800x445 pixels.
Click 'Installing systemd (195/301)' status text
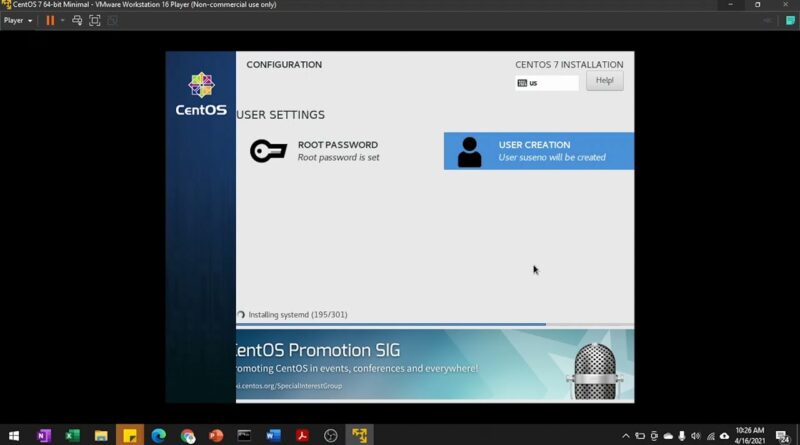pyautogui.click(x=297, y=315)
